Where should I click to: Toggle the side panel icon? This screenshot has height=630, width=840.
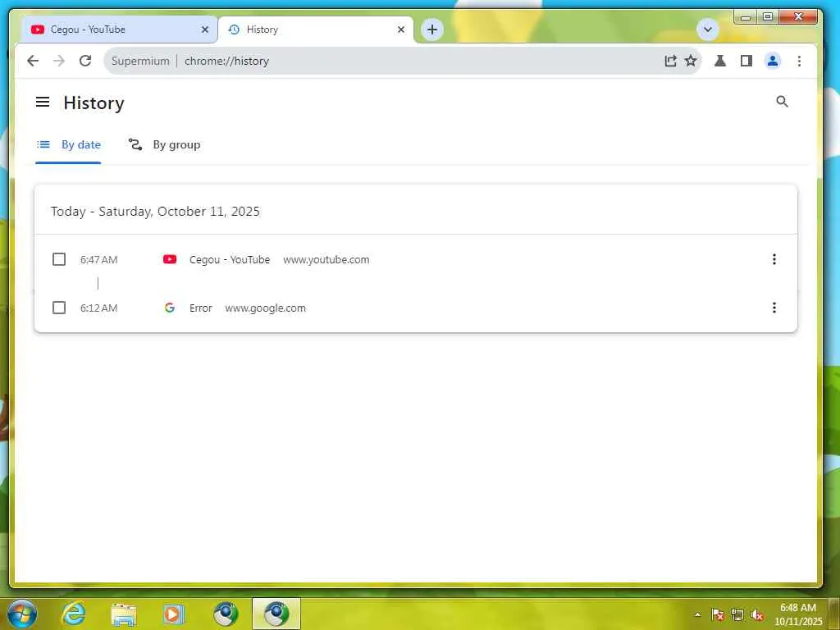pos(746,61)
